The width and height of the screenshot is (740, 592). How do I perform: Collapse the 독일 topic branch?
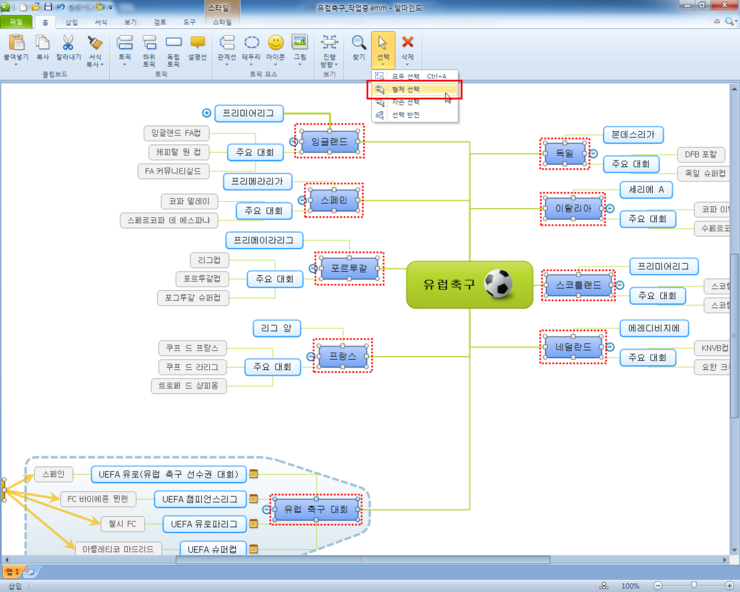(593, 153)
